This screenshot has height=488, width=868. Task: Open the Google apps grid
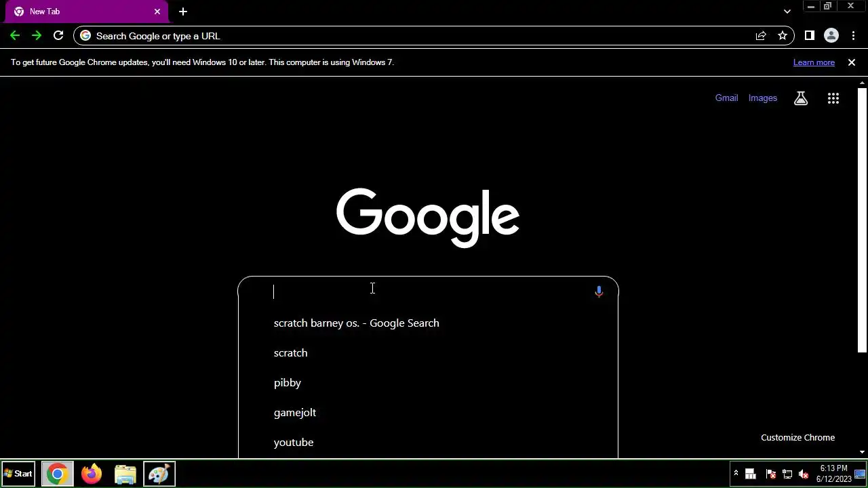[x=833, y=98]
